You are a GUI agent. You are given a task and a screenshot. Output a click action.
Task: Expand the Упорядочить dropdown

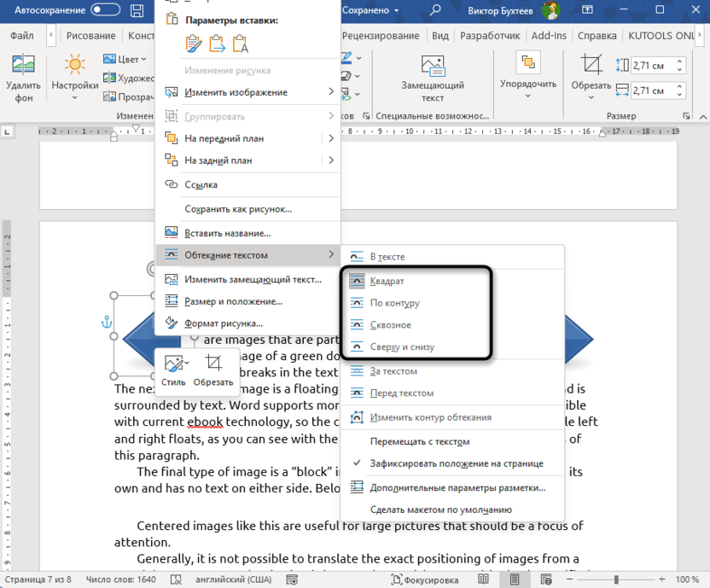(528, 75)
